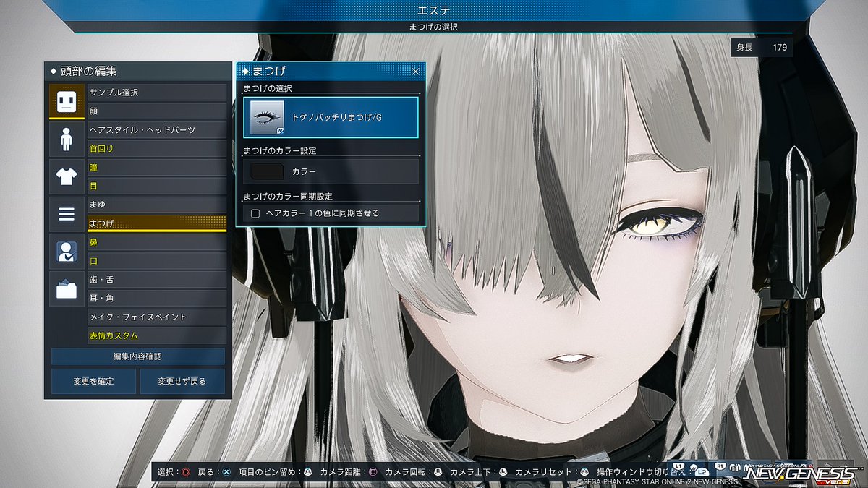This screenshot has height=488, width=868.
Task: Enable ヘアカラー1の色に同期させる checkbox
Action: 255,213
